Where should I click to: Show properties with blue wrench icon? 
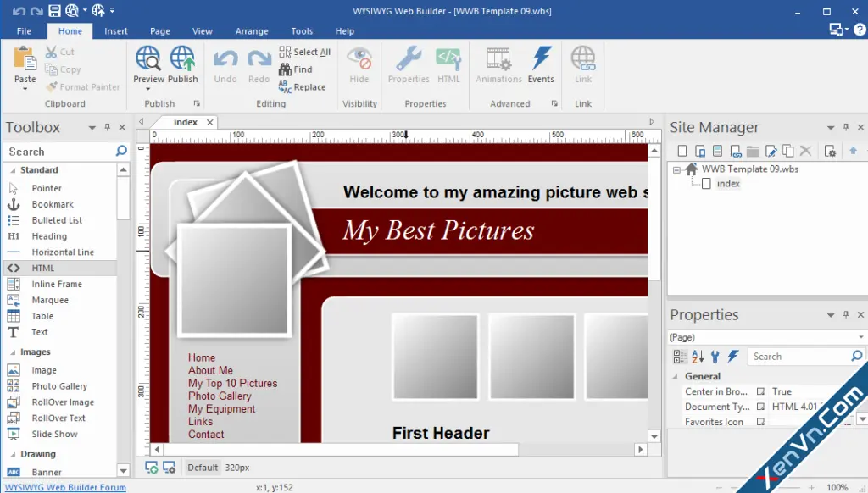(x=715, y=357)
